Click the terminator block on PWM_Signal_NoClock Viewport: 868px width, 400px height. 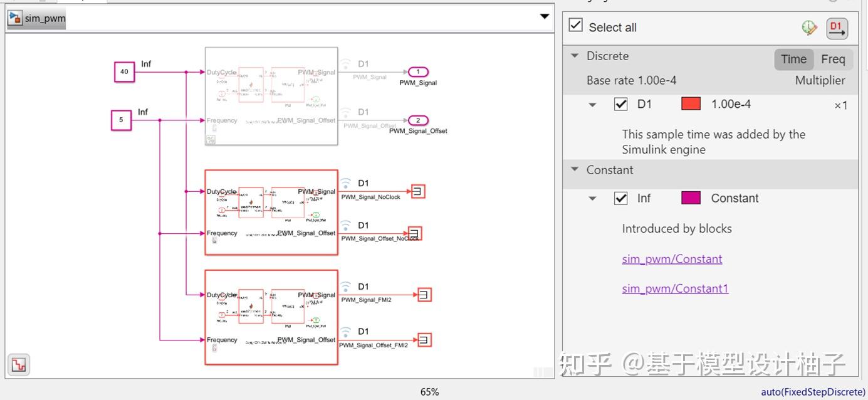(418, 191)
